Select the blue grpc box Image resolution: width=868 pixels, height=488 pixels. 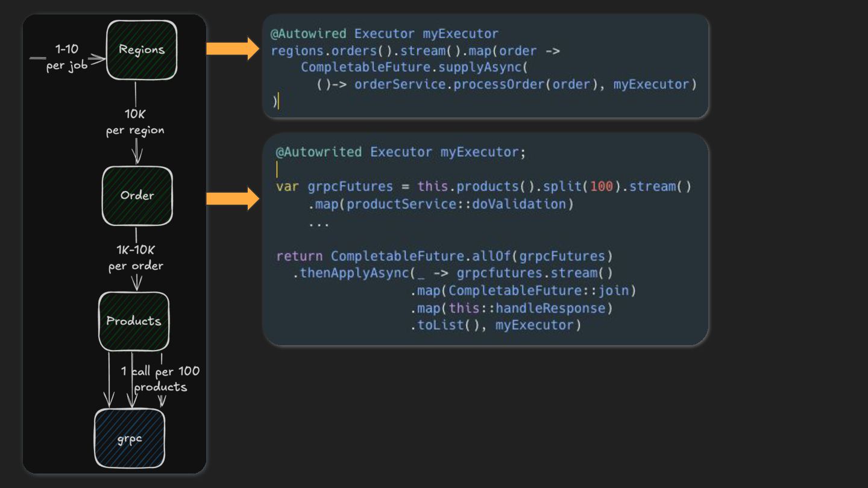click(x=130, y=438)
